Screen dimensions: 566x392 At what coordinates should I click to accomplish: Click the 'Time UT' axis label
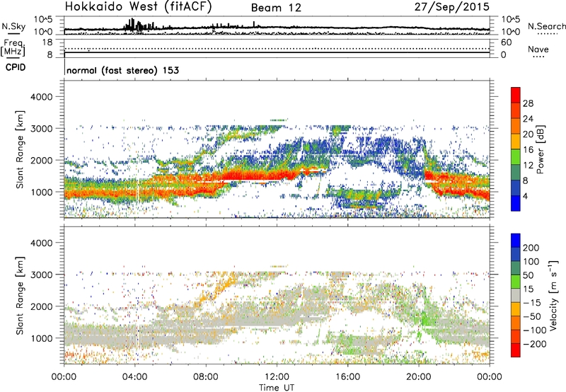[x=277, y=388]
